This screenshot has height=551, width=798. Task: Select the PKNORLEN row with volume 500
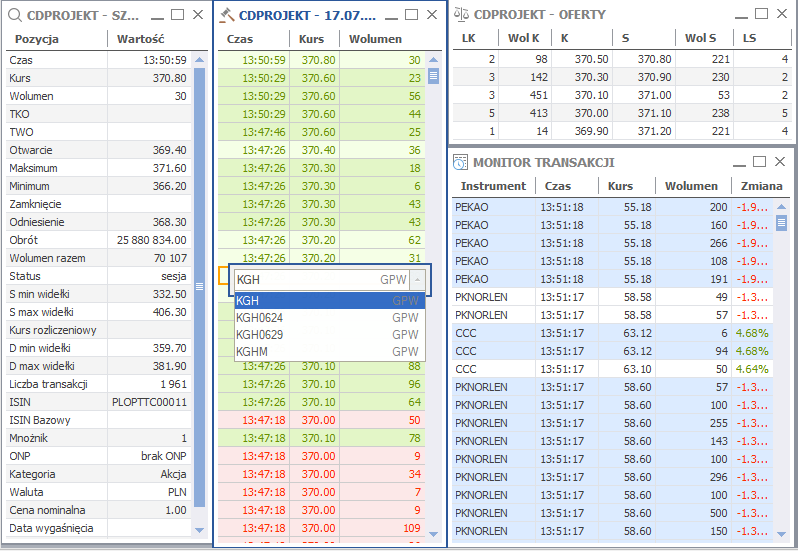click(x=613, y=513)
